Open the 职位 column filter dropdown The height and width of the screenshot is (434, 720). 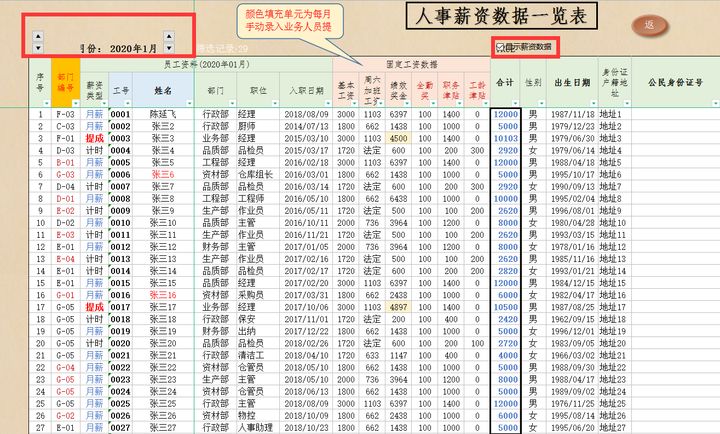click(275, 103)
